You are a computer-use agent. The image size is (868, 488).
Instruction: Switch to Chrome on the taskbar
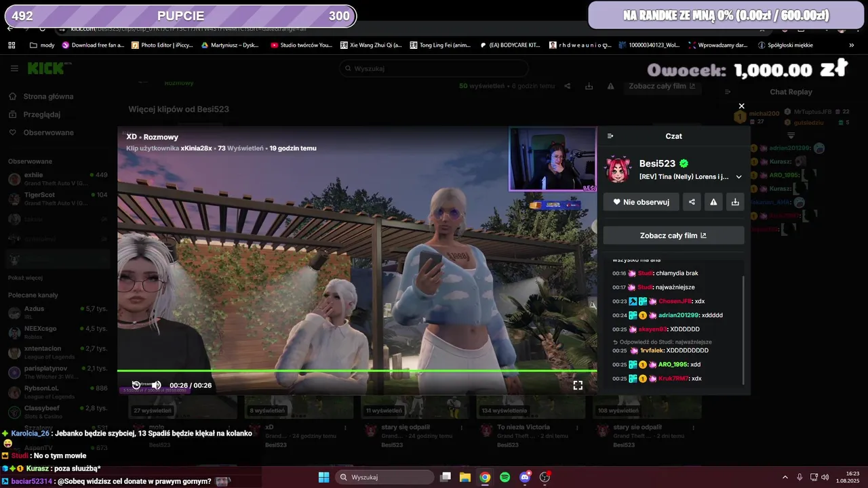tap(485, 477)
